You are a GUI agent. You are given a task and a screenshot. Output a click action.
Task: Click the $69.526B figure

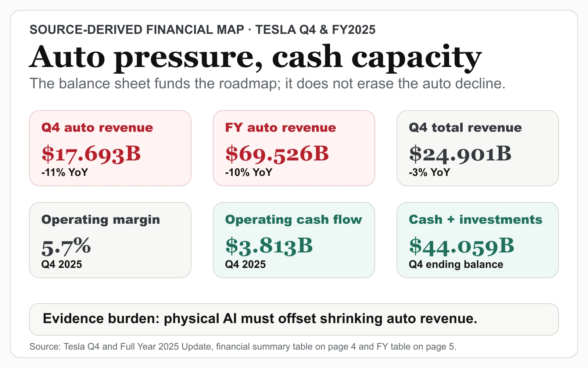(x=277, y=154)
